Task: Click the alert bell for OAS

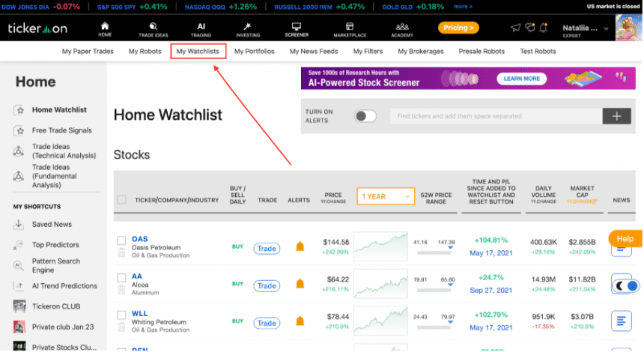Action: [x=300, y=246]
